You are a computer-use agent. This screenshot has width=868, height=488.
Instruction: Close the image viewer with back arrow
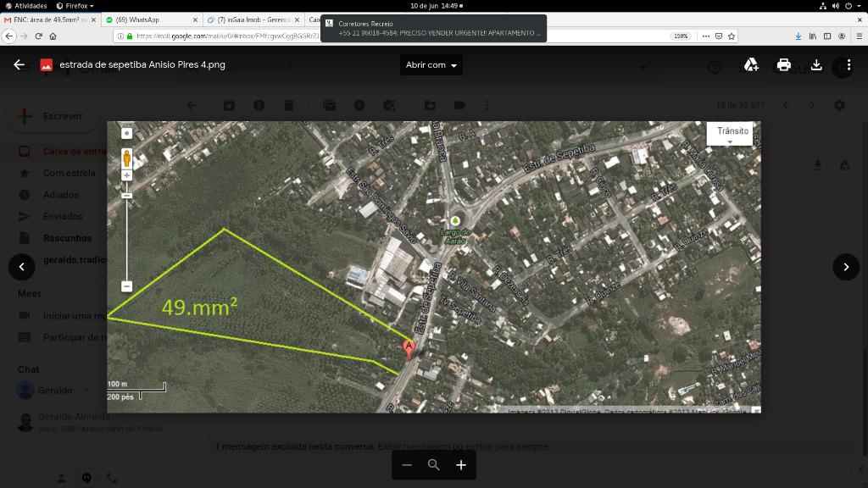[19, 64]
